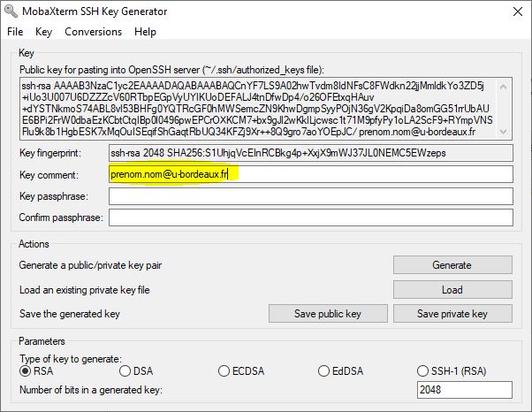Screen dimensions: 532x412
Task: Click the 'Key passphrase:' label
Action: [x=54, y=196]
